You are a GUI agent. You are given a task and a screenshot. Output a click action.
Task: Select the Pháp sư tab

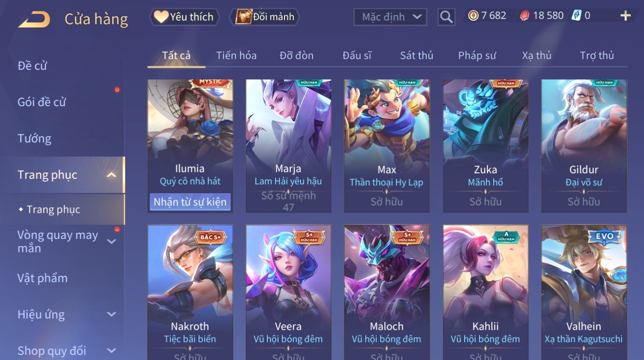(x=477, y=55)
